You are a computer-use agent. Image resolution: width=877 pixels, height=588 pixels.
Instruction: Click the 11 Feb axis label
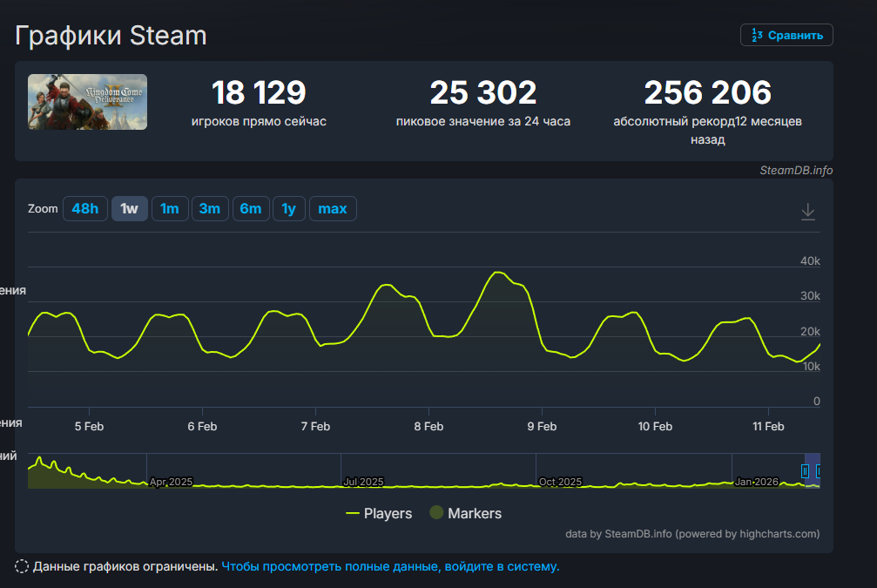coord(768,426)
